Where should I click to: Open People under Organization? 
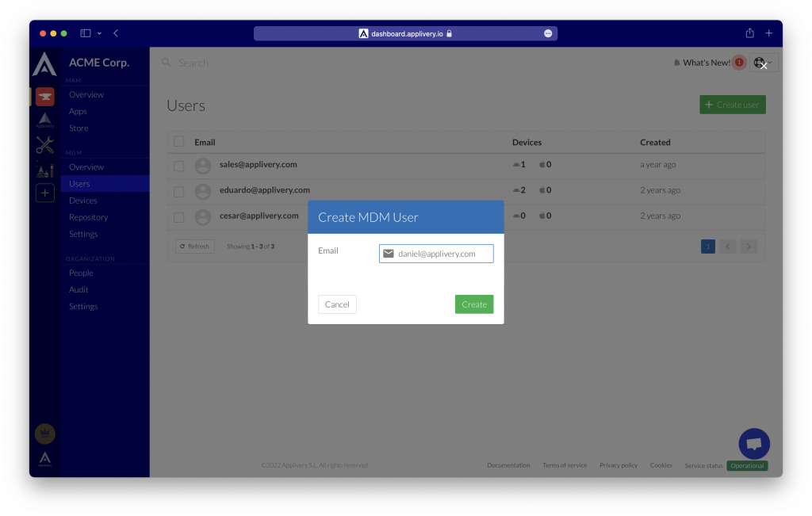[x=82, y=273]
